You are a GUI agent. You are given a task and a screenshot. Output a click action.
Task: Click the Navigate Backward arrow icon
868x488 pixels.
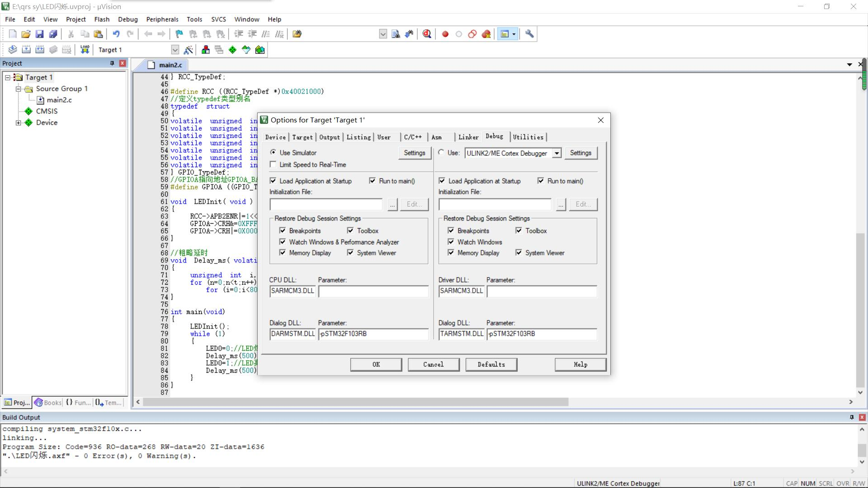[148, 34]
